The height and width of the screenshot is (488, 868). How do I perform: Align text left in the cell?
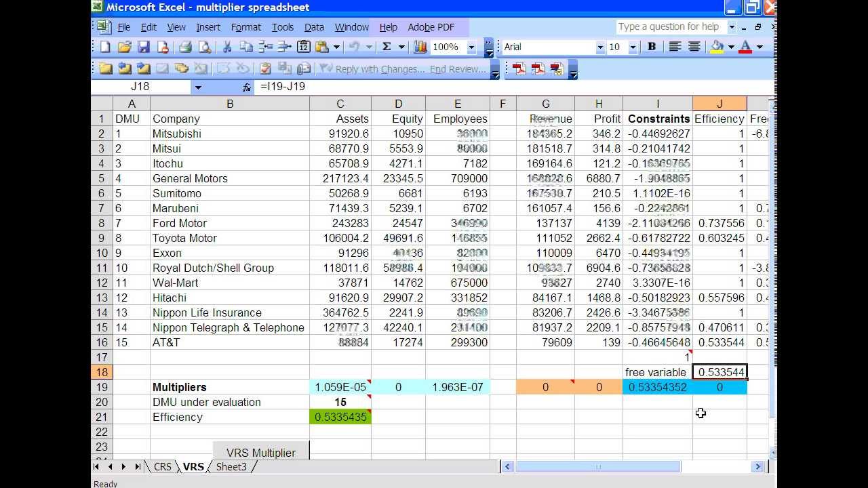point(675,47)
